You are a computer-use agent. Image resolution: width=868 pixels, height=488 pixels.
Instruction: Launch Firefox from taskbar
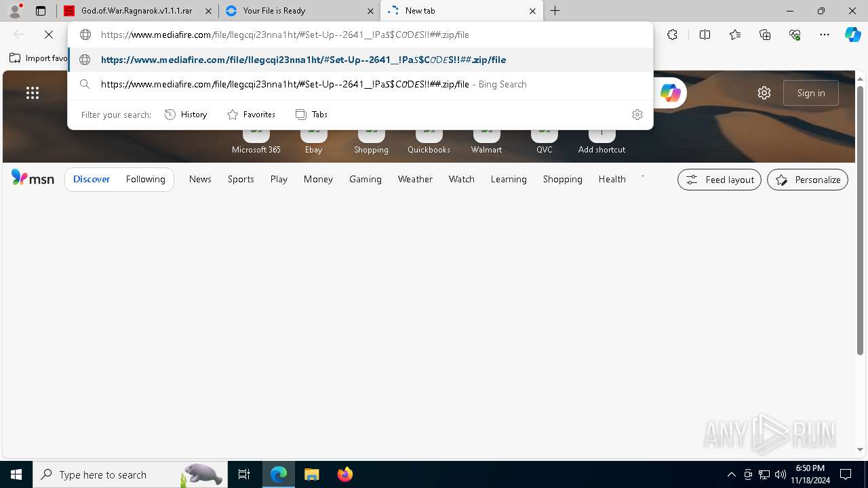coord(345,474)
